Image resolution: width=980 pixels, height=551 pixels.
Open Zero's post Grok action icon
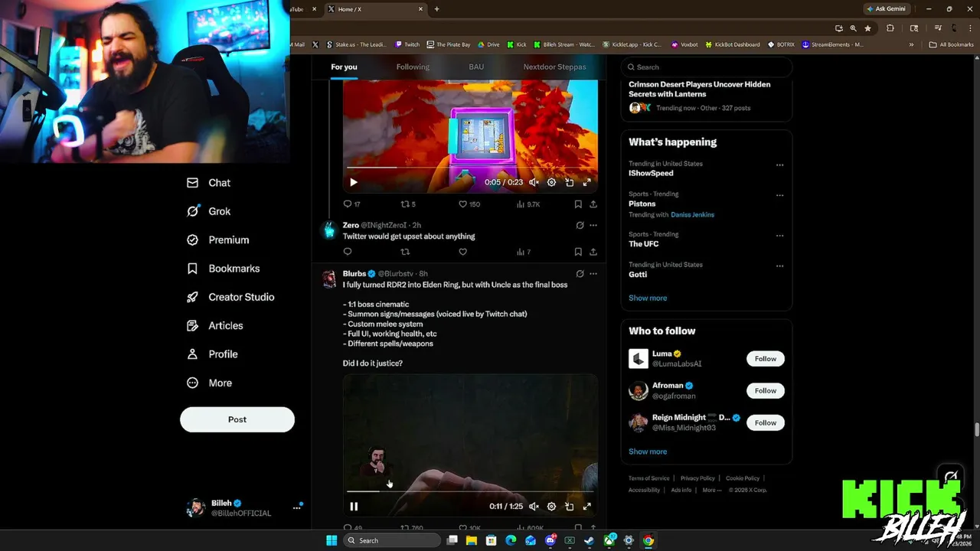(580, 225)
